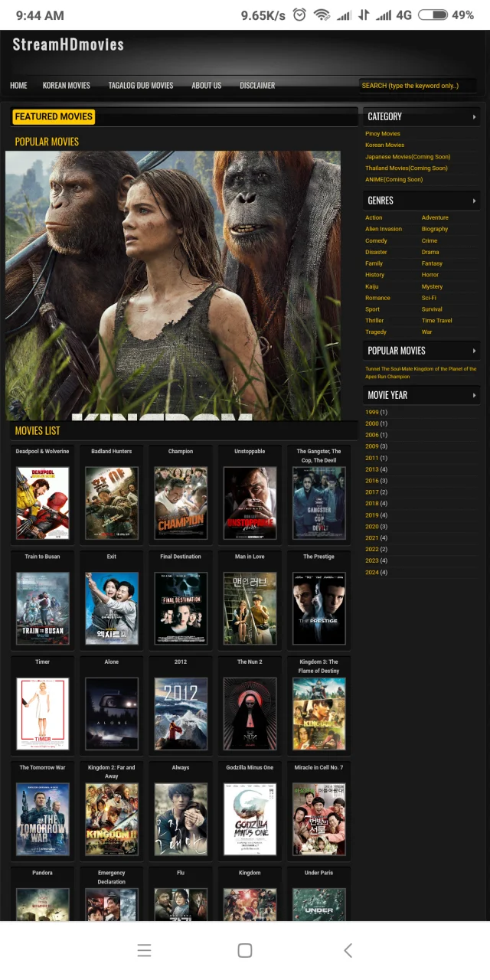Filter movies by year 2024

click(x=372, y=573)
